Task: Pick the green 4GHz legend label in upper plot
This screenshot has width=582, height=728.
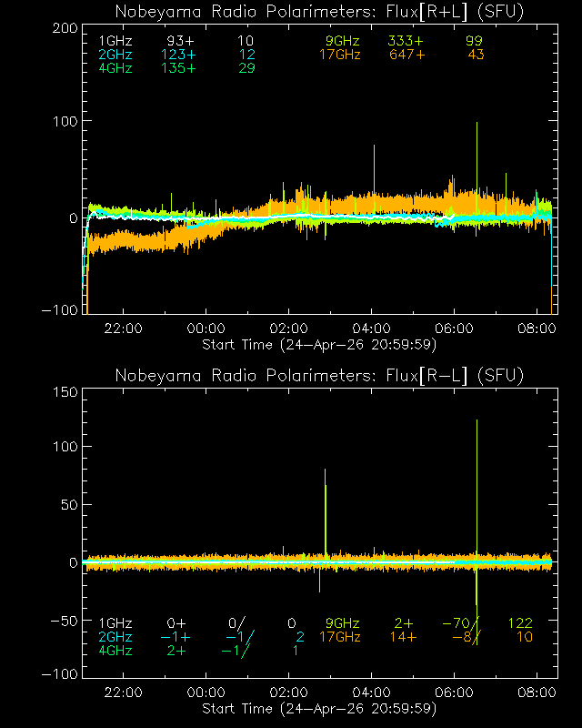Action: pos(115,69)
